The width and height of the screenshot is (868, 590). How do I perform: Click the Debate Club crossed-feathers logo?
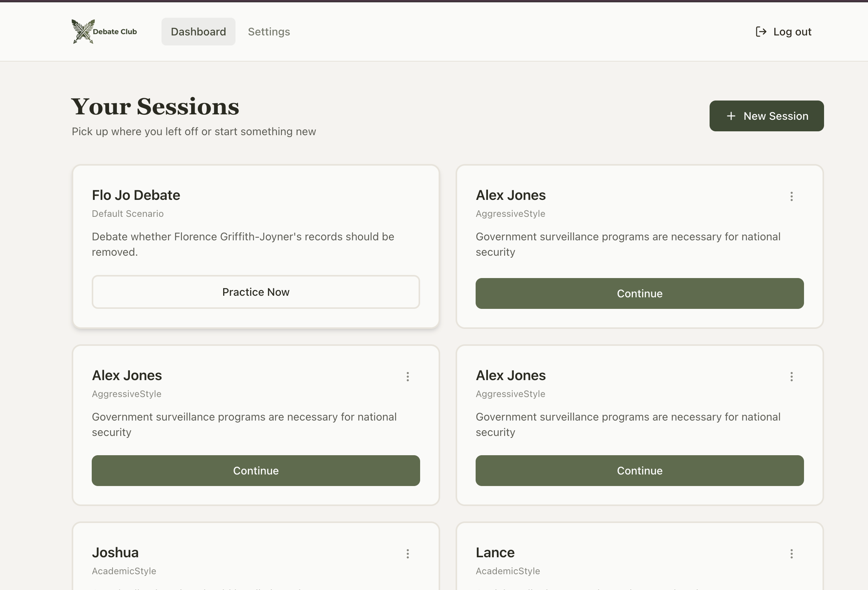83,32
